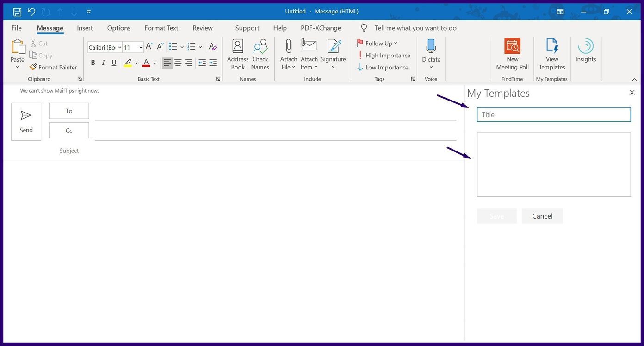
Task: Apply yellow text highlight color
Action: tap(128, 63)
